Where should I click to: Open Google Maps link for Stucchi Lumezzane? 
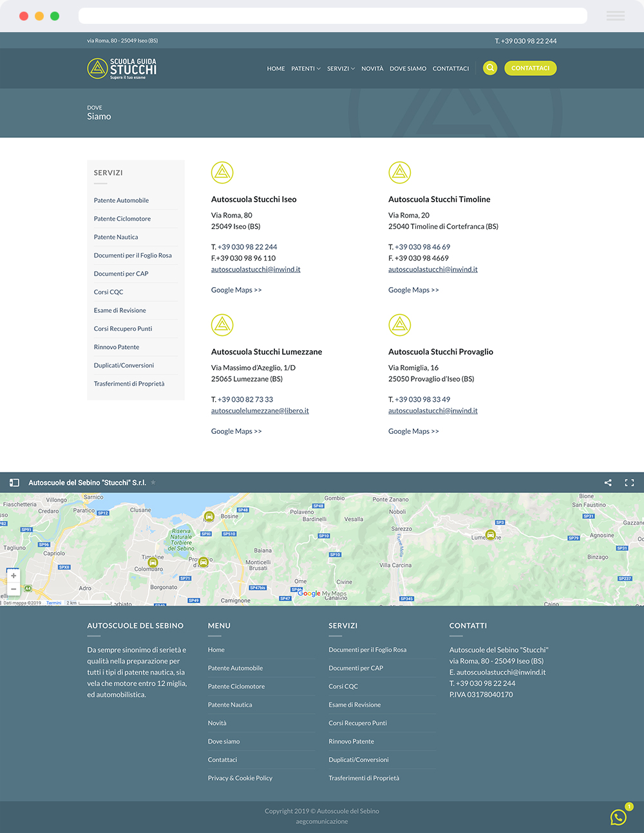236,431
